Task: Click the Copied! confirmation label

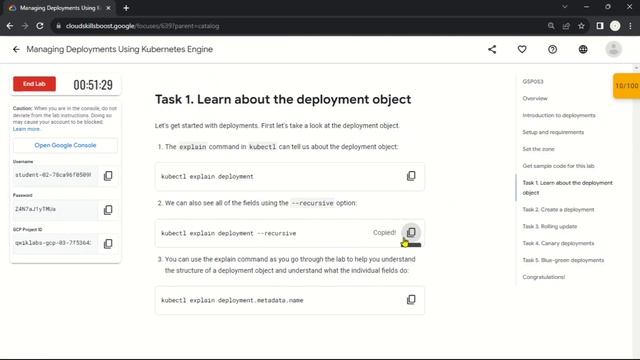Action: click(x=384, y=233)
